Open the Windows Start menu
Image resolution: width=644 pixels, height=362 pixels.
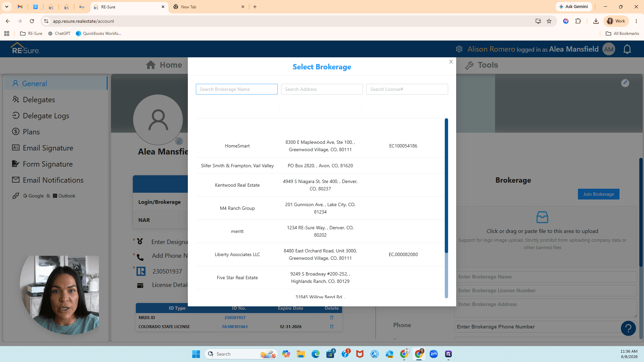[196, 354]
